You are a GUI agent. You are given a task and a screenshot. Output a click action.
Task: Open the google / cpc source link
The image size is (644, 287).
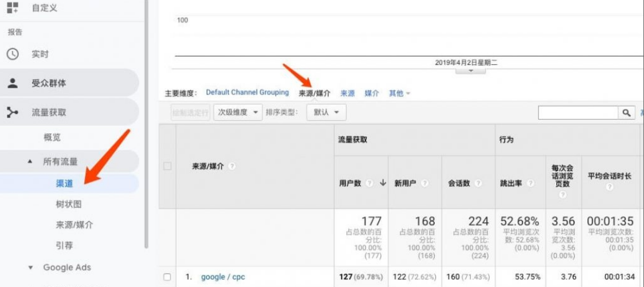223,277
